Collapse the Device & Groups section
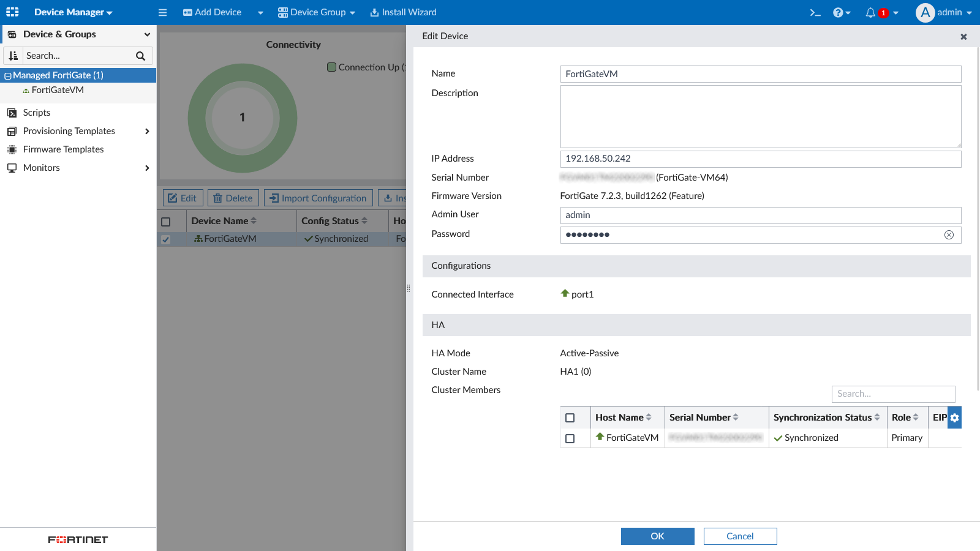 146,34
